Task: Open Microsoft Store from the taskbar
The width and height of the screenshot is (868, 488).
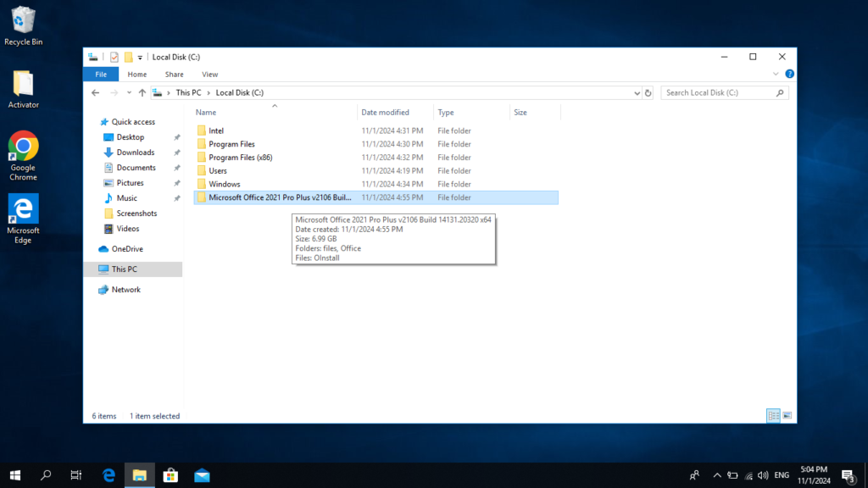Action: pyautogui.click(x=170, y=475)
